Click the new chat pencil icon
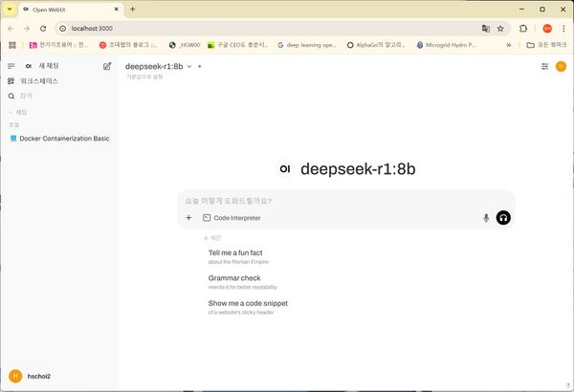This screenshot has width=574, height=392. point(107,66)
